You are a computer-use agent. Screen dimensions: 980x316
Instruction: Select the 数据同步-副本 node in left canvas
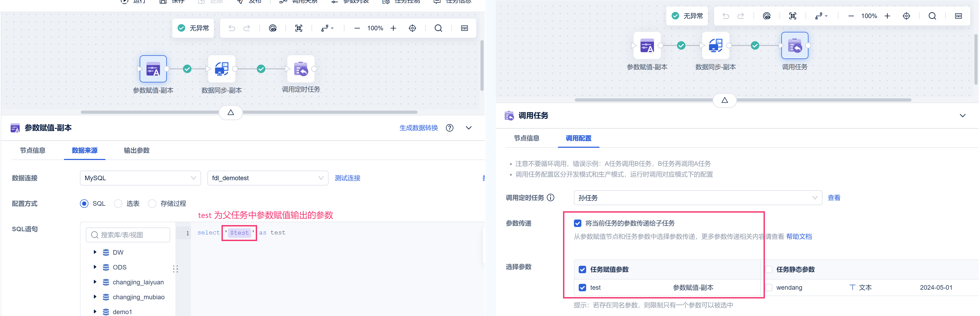[x=221, y=69]
